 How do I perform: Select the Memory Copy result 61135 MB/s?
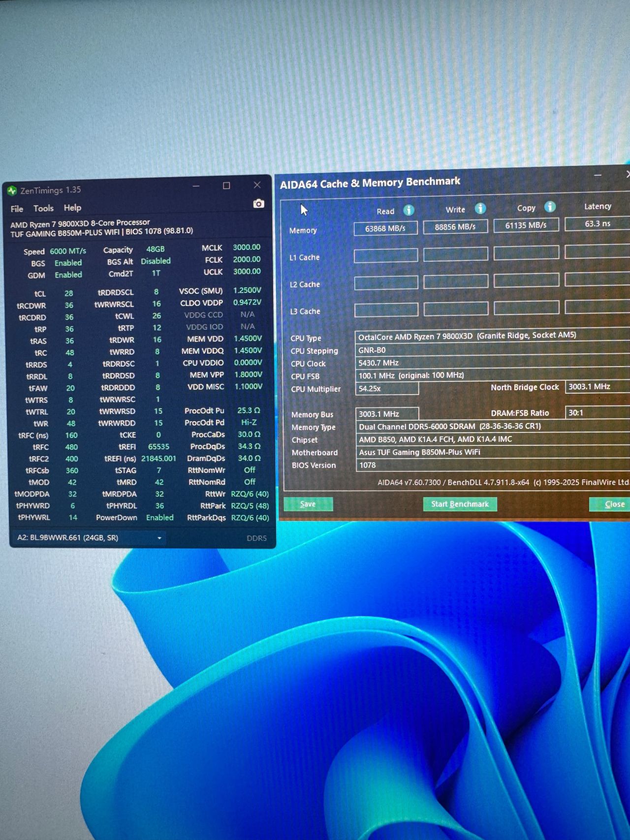coord(526,225)
